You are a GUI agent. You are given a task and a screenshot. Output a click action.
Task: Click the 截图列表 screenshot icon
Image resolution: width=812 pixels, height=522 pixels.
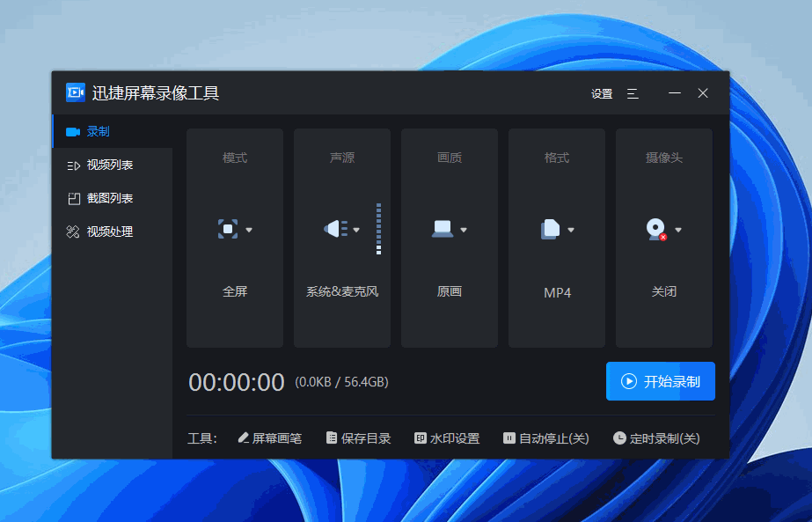(74, 199)
